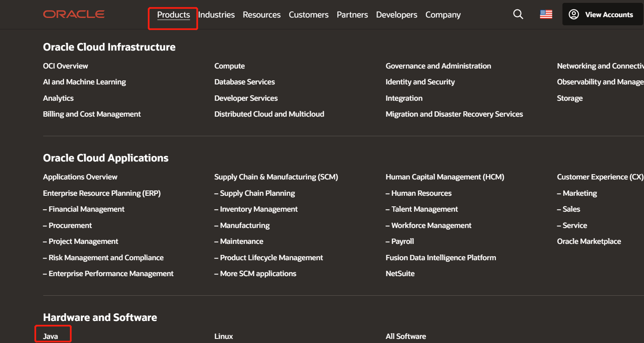Open All Software link
Image resolution: width=644 pixels, height=343 pixels.
(x=406, y=336)
